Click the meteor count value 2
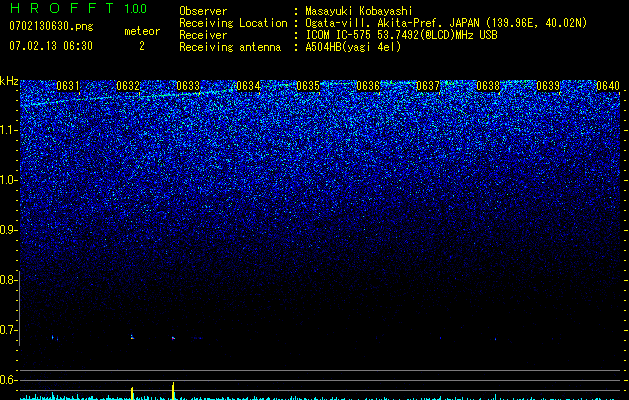Screen dimensions: 629x400 (142, 46)
